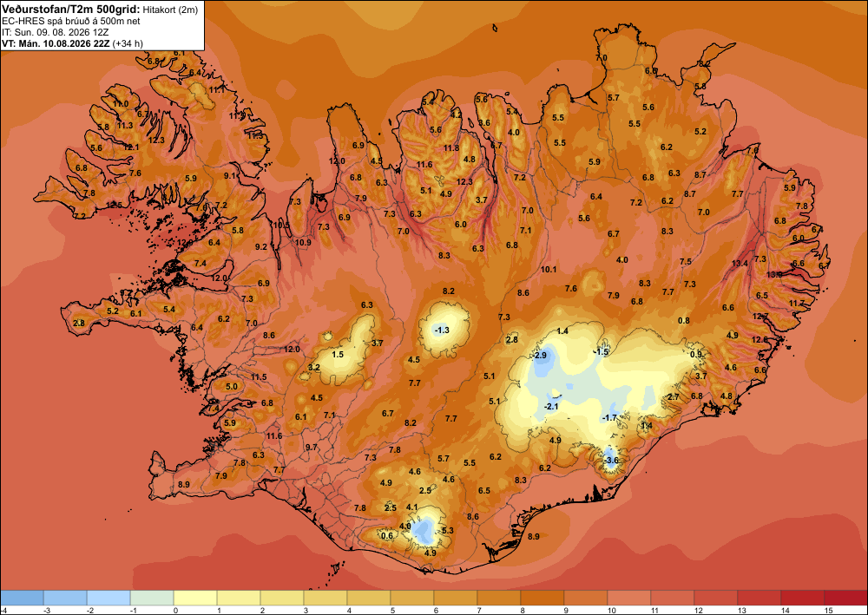Click the title 'Veðurstofan/T2m 500grid'
Image resolution: width=868 pixels, height=615 pixels.
click(x=71, y=9)
